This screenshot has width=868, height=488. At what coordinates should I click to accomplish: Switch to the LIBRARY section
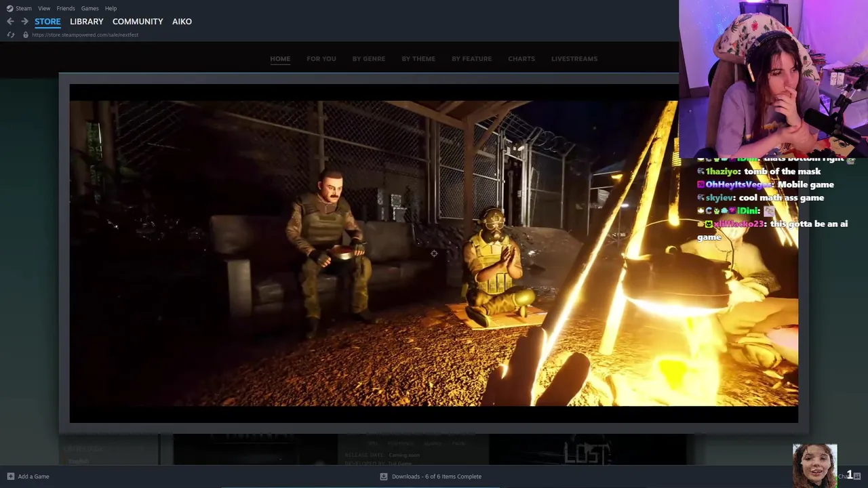(87, 22)
